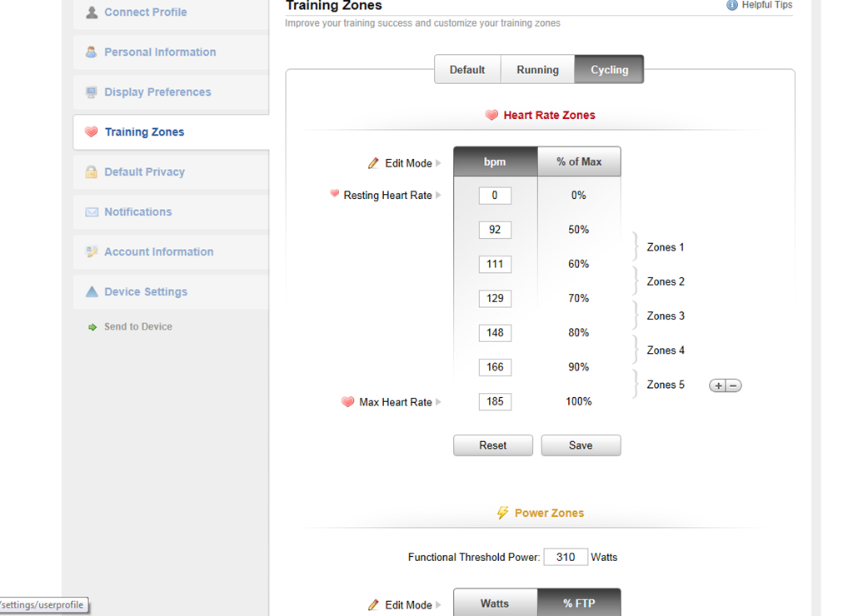The width and height of the screenshot is (853, 616).
Task: Open Personal Information settings page
Action: coord(171,52)
